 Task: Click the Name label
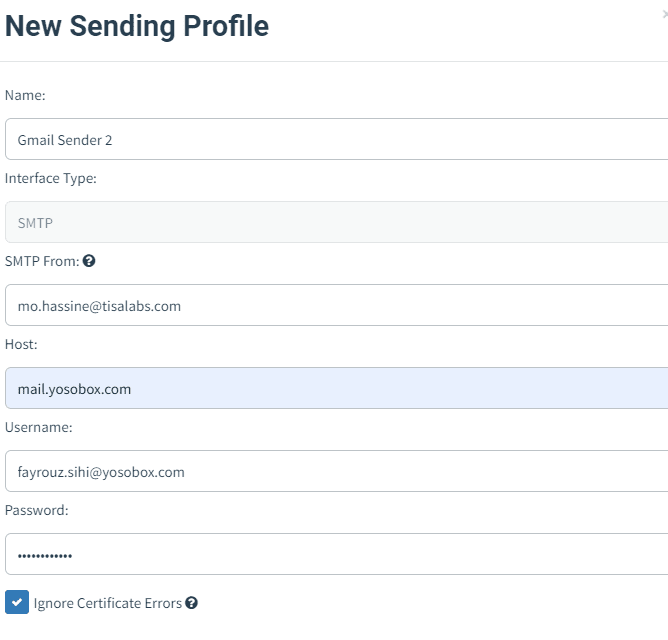coord(26,95)
